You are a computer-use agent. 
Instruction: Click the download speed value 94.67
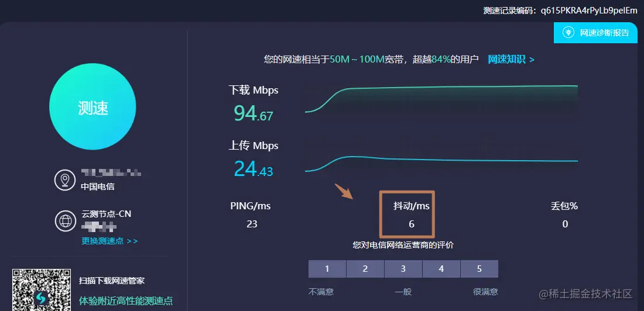pyautogui.click(x=254, y=113)
